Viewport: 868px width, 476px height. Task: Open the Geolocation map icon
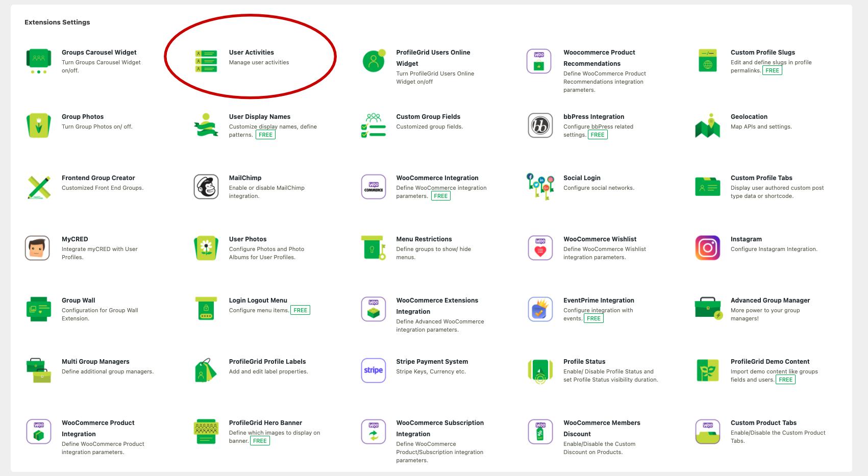click(x=707, y=126)
